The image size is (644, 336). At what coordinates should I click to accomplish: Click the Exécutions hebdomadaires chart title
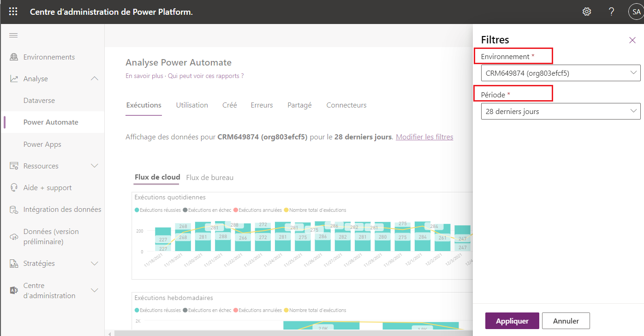point(174,298)
